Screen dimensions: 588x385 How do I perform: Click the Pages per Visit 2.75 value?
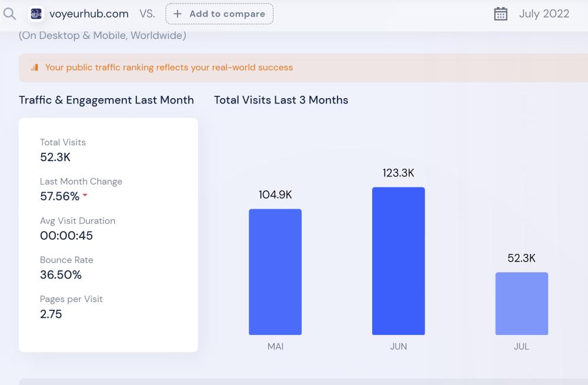[51, 314]
